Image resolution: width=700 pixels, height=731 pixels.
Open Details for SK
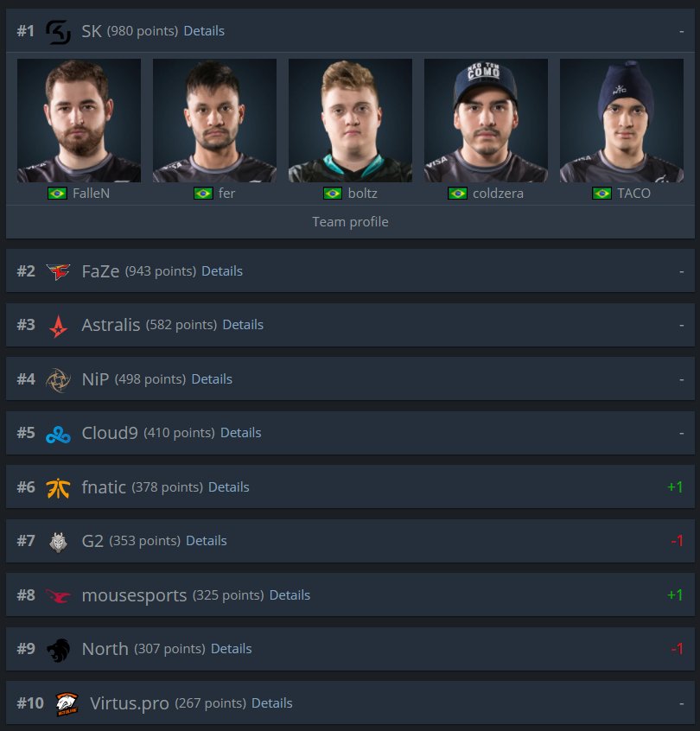coord(204,31)
